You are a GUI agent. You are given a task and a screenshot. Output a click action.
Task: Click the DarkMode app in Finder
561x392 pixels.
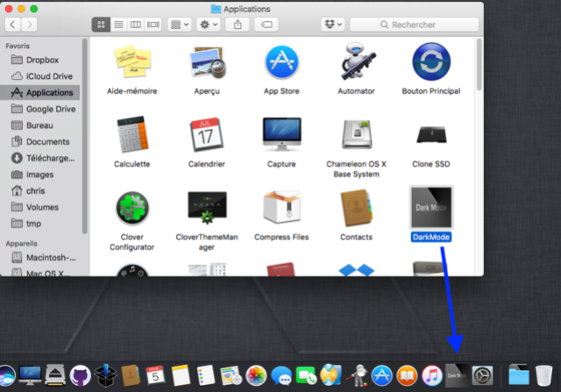pos(431,208)
